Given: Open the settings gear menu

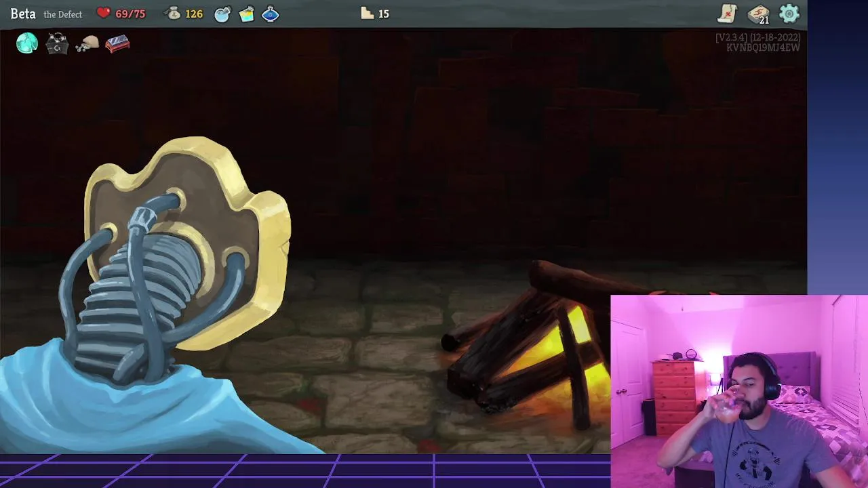Looking at the screenshot, I should 789,14.
